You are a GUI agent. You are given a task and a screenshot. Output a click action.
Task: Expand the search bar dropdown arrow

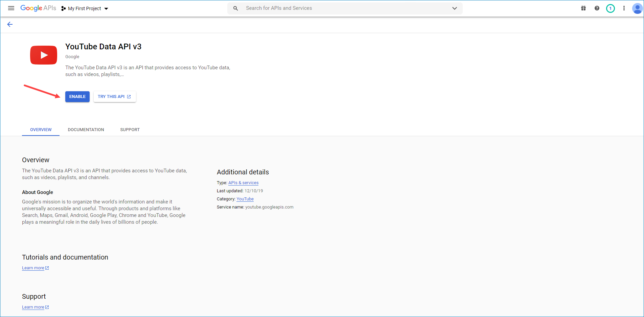(455, 8)
